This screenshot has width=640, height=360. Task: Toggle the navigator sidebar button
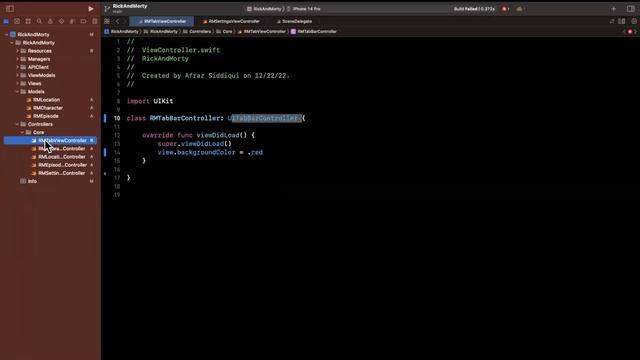pos(10,9)
